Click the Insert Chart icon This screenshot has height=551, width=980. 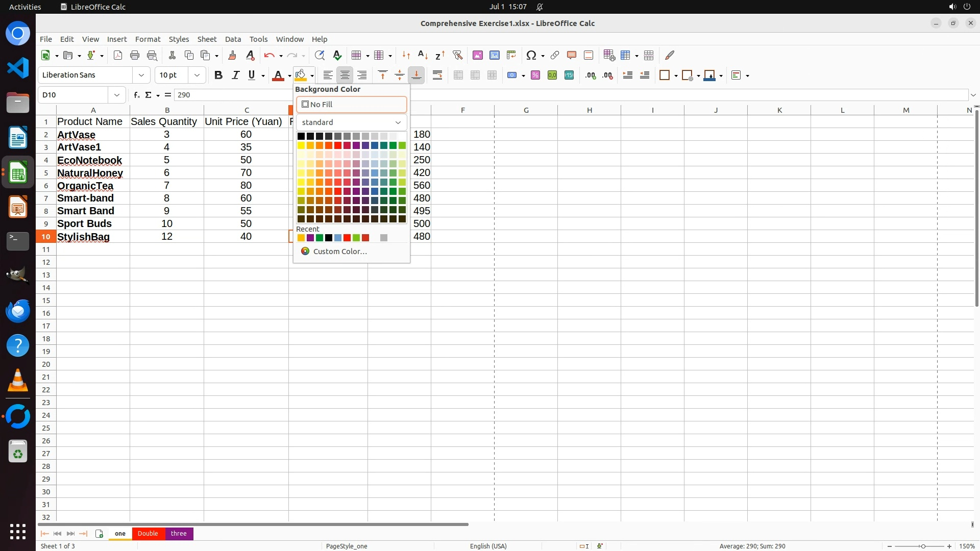pos(494,55)
